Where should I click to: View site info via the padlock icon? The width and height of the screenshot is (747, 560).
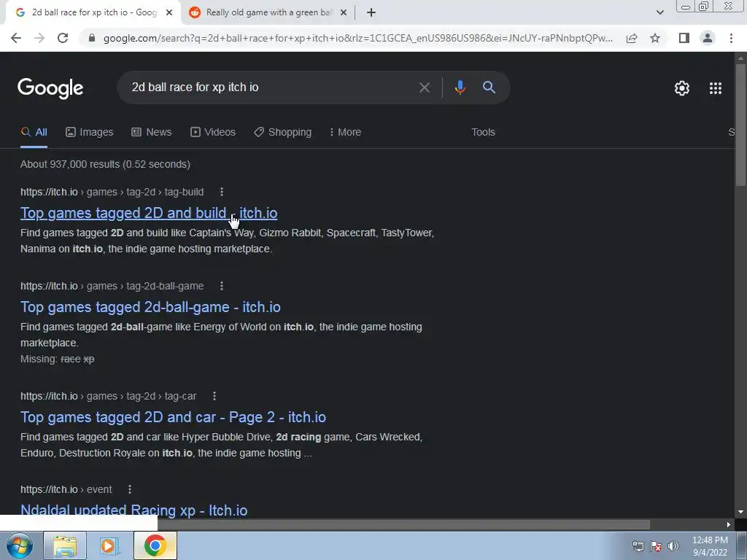(92, 38)
